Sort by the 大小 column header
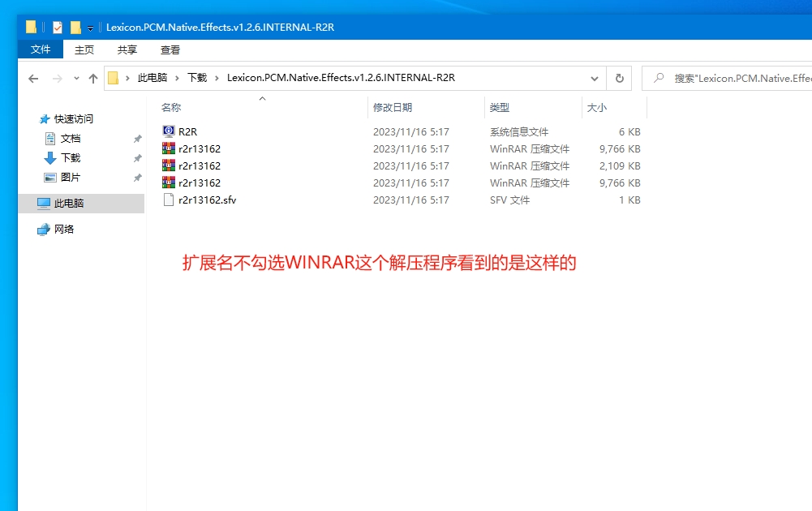The height and width of the screenshot is (511, 812). point(596,108)
